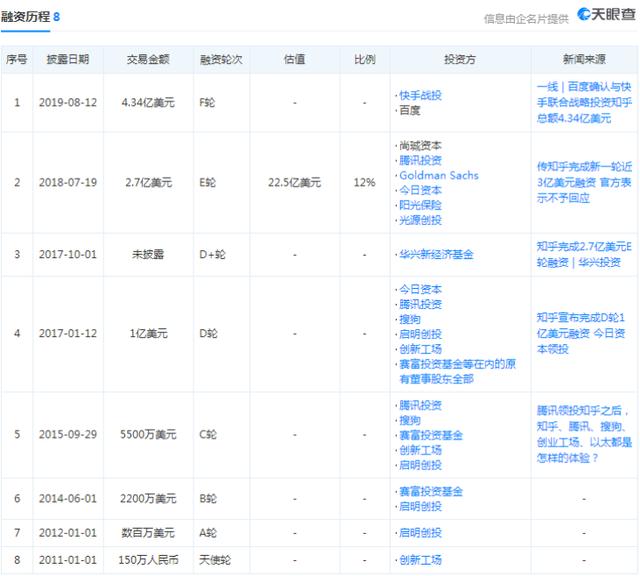Select date cell 2017-01-12

click(x=68, y=334)
